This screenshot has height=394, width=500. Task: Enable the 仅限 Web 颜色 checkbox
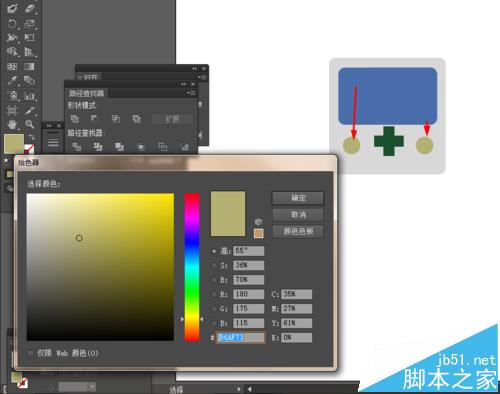click(31, 353)
